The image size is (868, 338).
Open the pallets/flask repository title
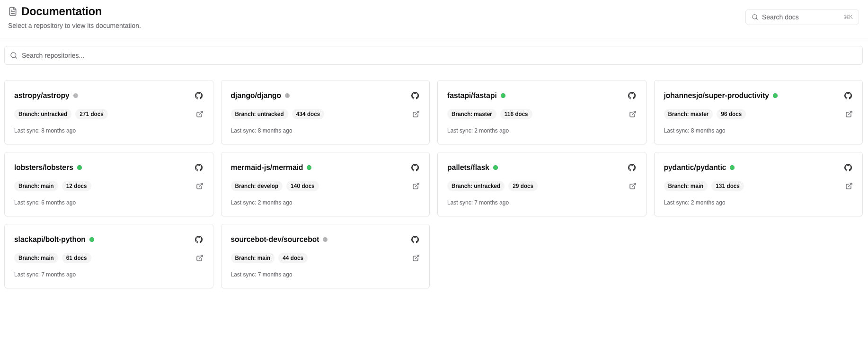468,168
